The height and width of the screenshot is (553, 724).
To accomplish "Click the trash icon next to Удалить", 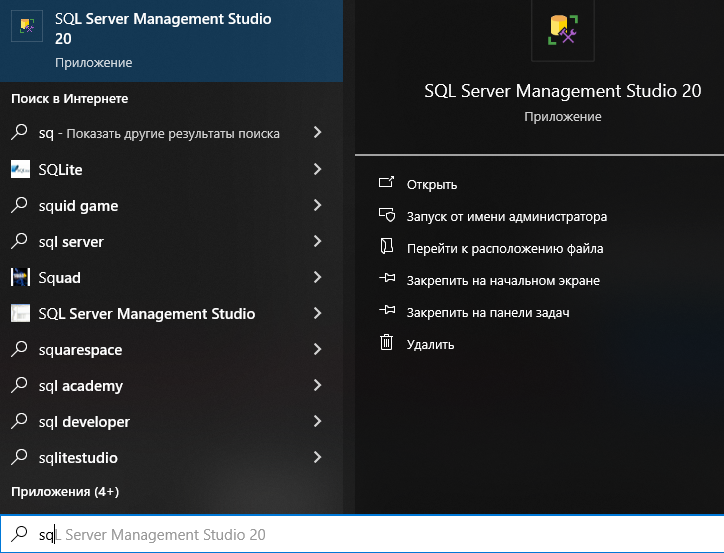I will coord(386,344).
